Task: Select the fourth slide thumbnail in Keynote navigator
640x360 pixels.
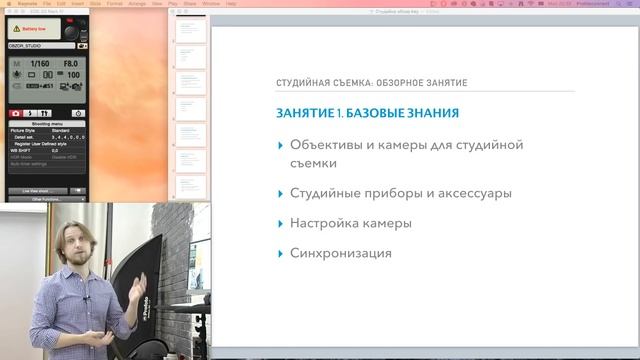Action: tap(191, 109)
